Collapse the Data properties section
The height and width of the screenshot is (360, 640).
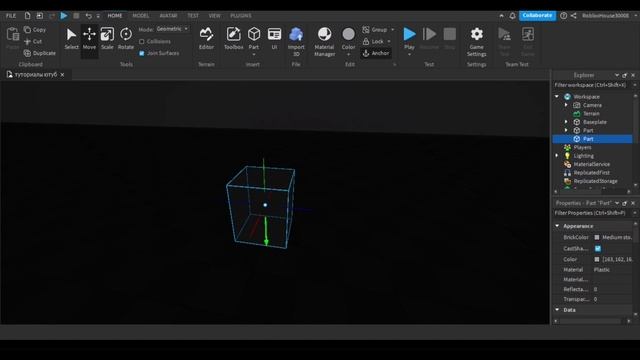(x=557, y=310)
